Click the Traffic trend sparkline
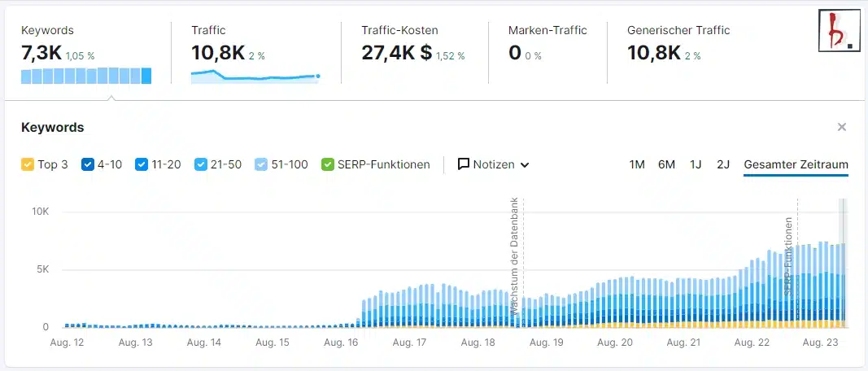The height and width of the screenshot is (371, 868). tap(255, 76)
